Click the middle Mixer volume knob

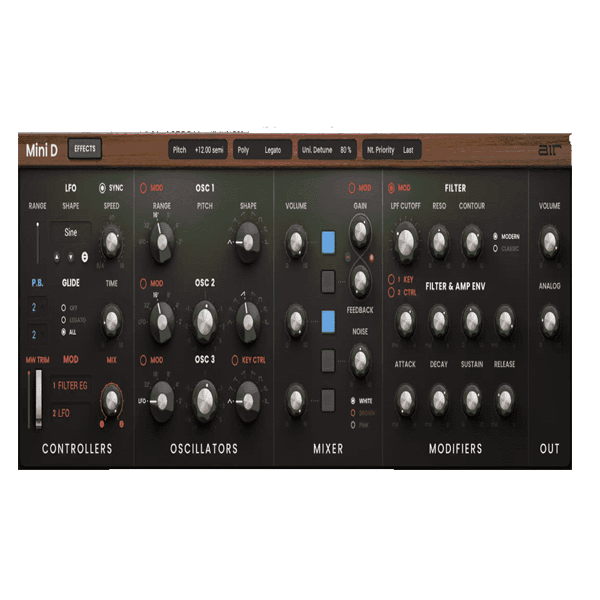click(x=296, y=322)
